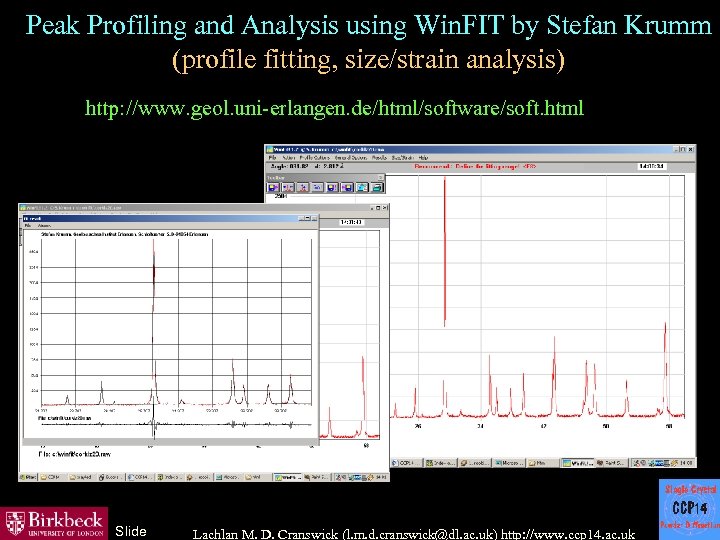Click first icon in the WinFit Toolbox
Viewport: 720px width, 540px height.
point(274,187)
